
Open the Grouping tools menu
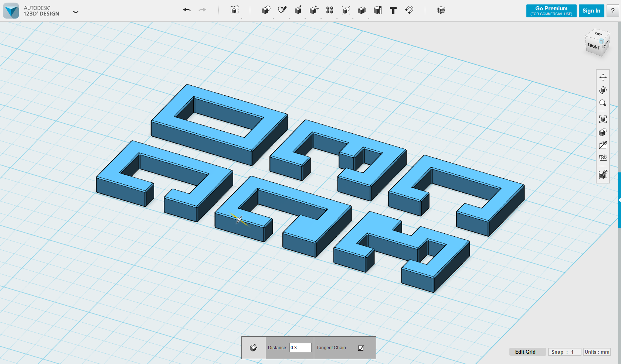click(346, 10)
